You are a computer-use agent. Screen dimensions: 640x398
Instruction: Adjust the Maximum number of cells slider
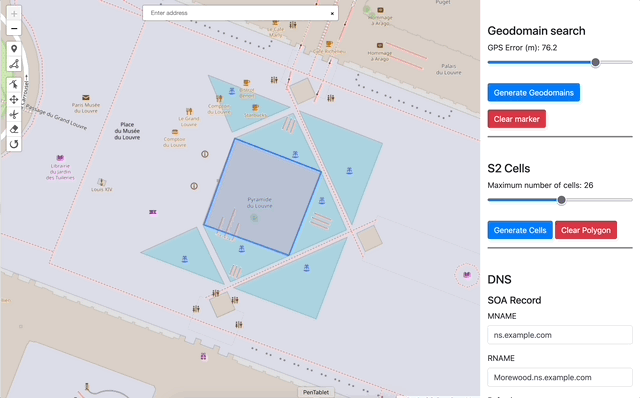point(562,200)
